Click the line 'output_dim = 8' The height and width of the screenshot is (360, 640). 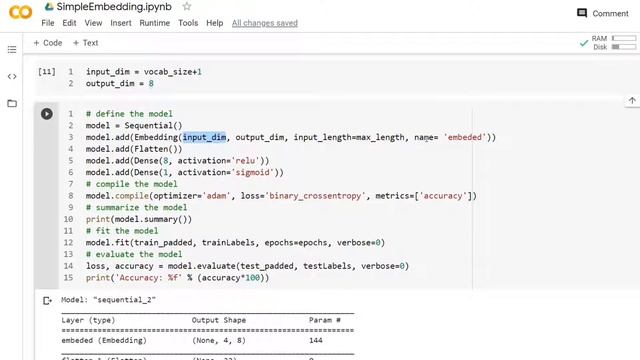(120, 84)
